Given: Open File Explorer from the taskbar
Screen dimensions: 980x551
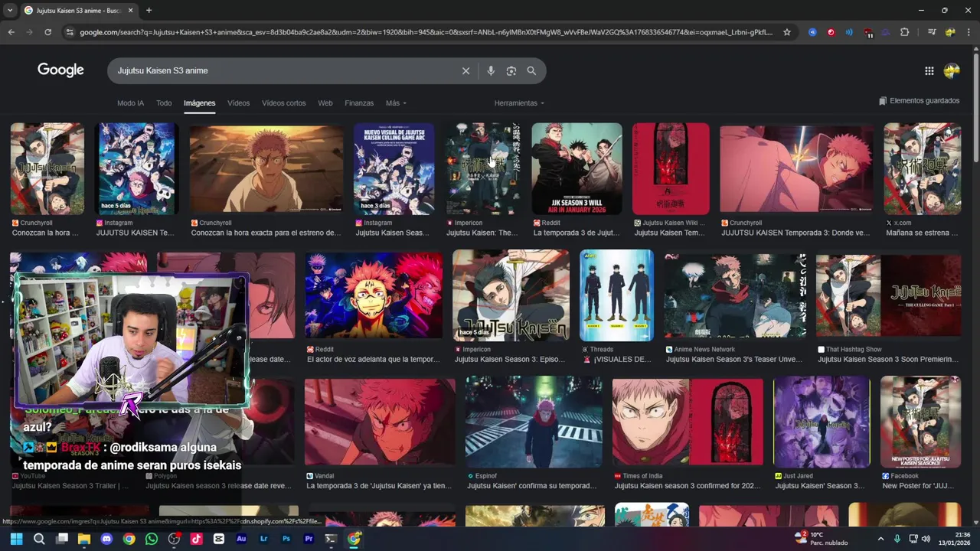Looking at the screenshot, I should tap(84, 539).
